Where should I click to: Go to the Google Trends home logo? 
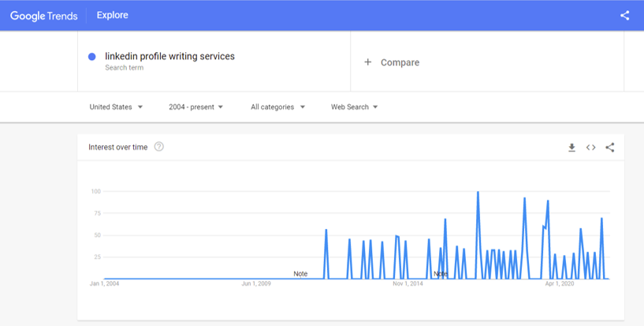click(44, 16)
